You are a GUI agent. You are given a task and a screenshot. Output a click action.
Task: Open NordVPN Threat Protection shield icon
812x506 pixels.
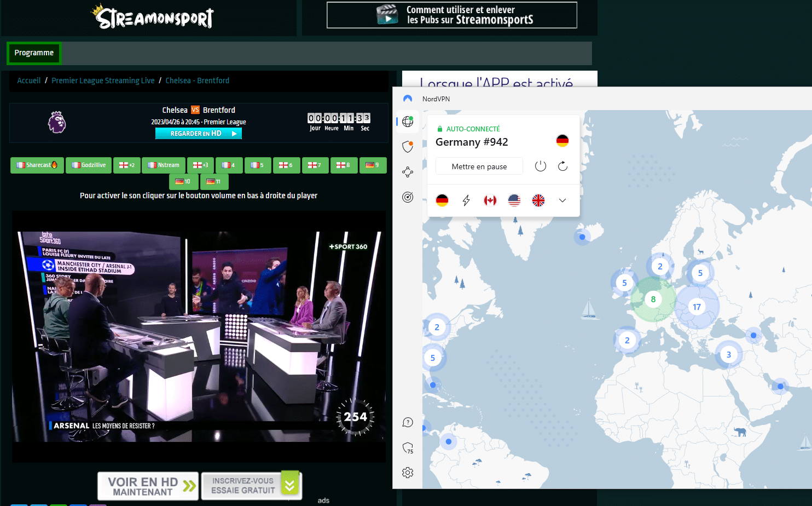click(x=408, y=146)
